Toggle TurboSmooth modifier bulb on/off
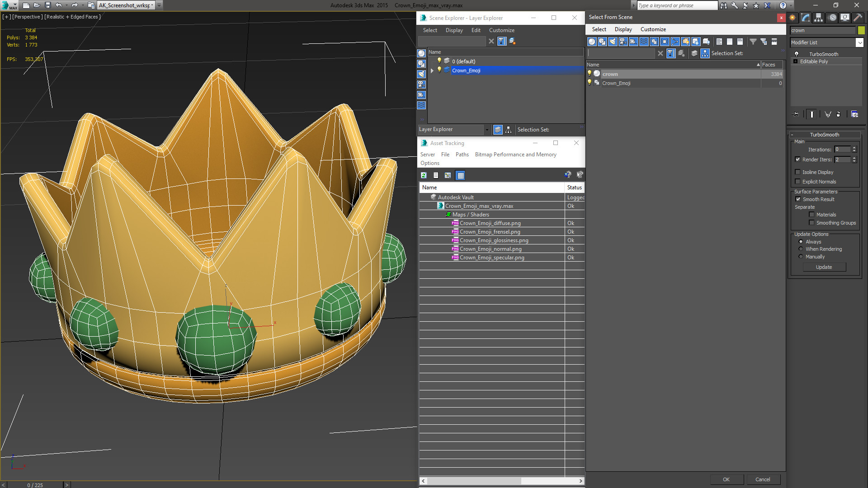 (x=797, y=54)
